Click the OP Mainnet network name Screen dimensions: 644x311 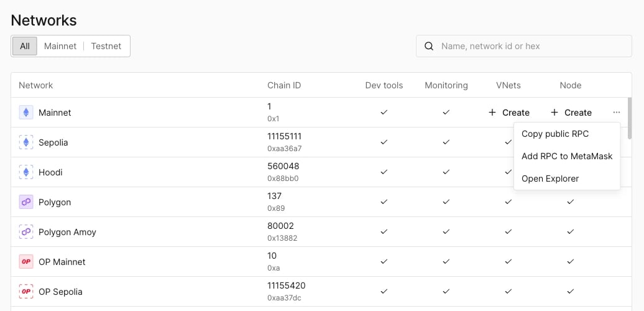click(x=62, y=262)
